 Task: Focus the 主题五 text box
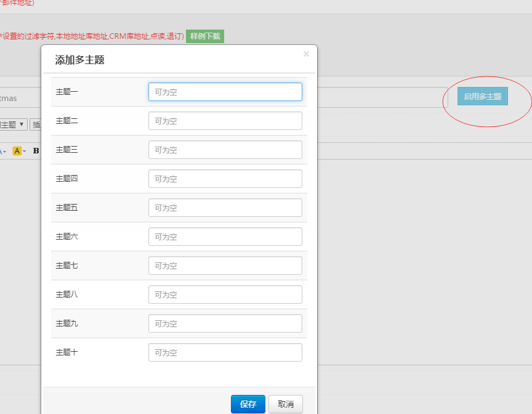(225, 208)
